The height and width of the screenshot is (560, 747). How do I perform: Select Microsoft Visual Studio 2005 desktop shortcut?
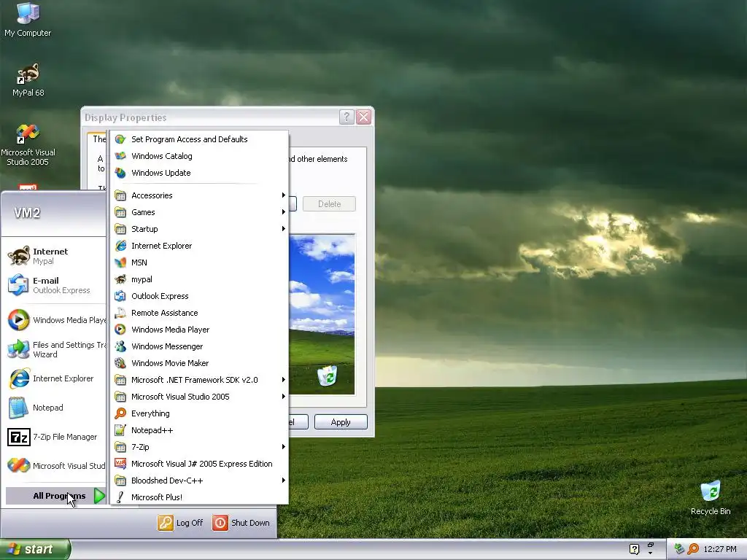point(28,145)
